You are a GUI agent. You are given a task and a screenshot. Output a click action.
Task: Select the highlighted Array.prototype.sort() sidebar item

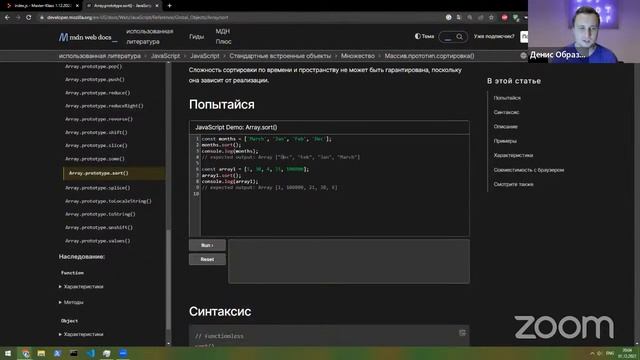[x=114, y=173]
